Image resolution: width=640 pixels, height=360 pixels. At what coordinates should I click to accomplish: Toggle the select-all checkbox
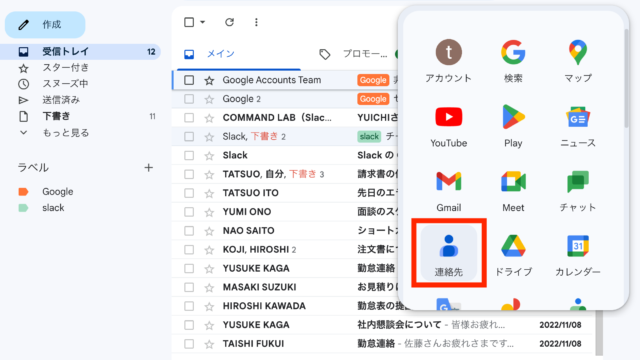(x=189, y=22)
